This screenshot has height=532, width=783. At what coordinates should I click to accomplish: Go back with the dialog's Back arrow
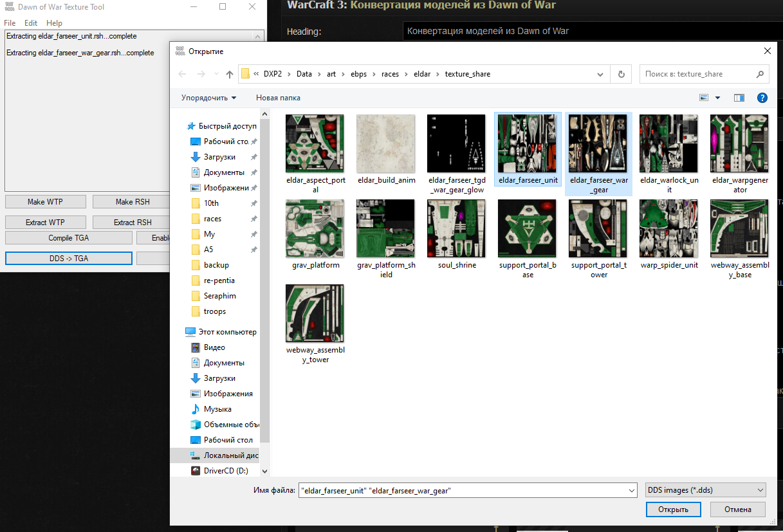click(x=182, y=74)
